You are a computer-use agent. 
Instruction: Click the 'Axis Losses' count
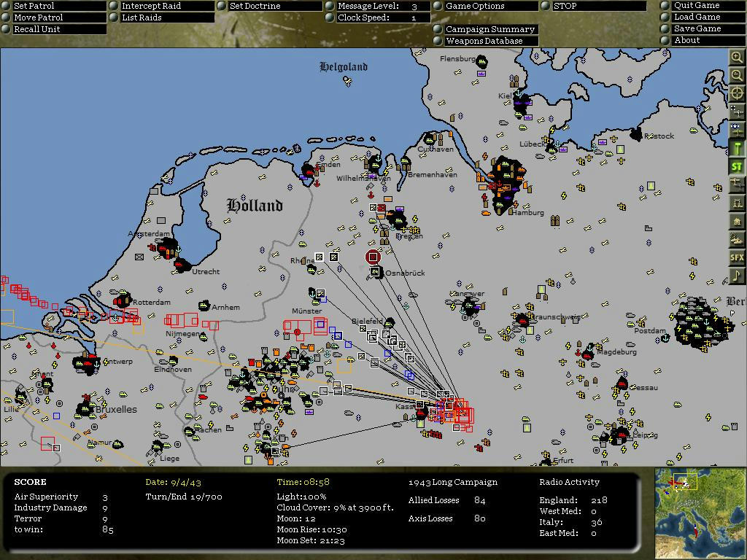480,518
